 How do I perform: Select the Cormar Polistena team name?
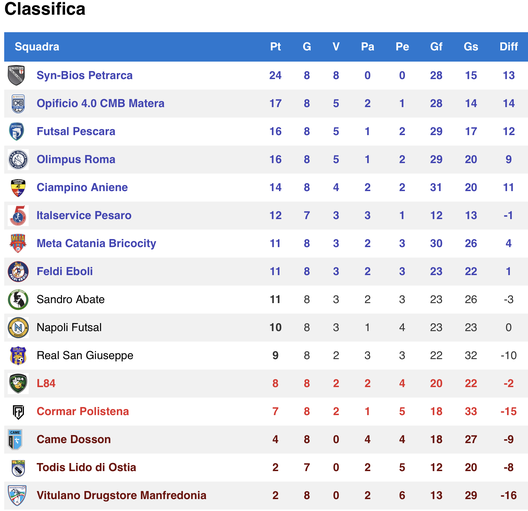point(83,411)
